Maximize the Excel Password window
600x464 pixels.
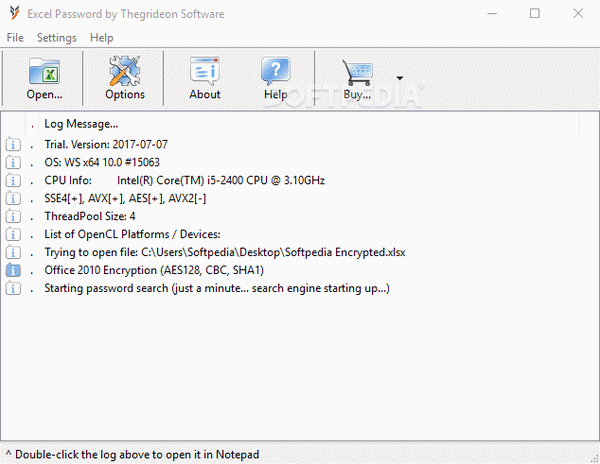coord(535,14)
